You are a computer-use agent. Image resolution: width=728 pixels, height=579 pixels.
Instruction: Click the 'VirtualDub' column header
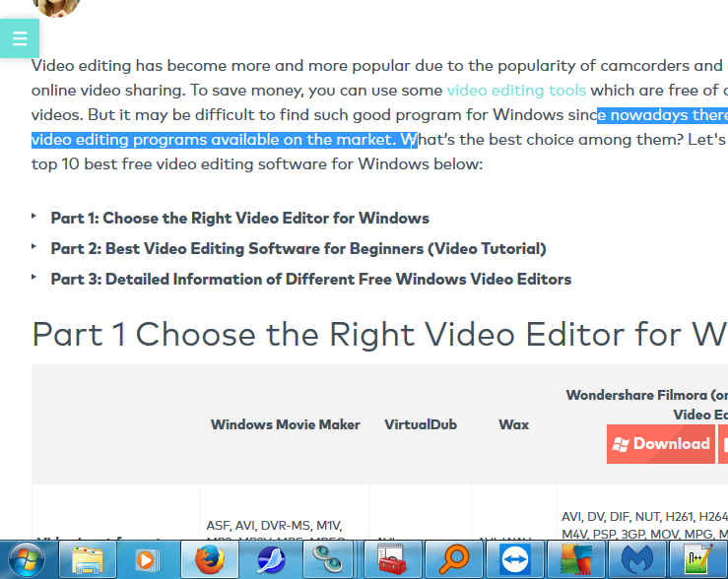[x=421, y=424]
